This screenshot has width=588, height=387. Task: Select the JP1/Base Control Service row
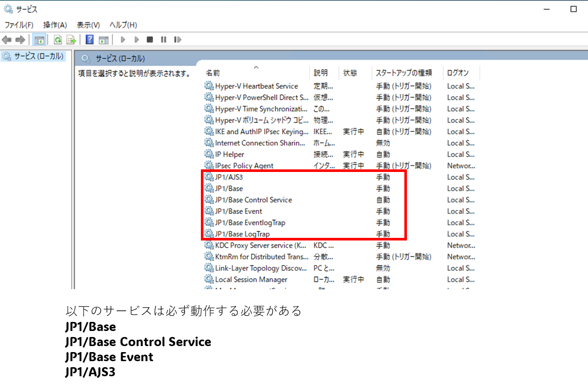tap(253, 200)
